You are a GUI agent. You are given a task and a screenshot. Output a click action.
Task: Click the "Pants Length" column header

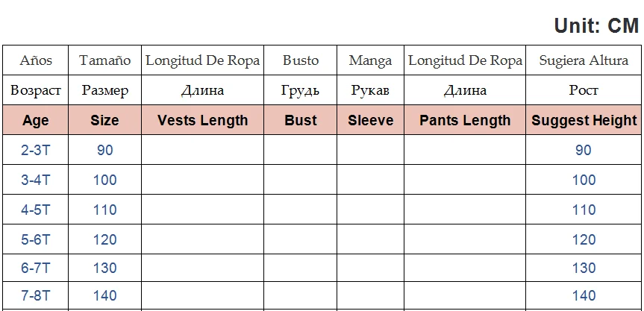[465, 120]
